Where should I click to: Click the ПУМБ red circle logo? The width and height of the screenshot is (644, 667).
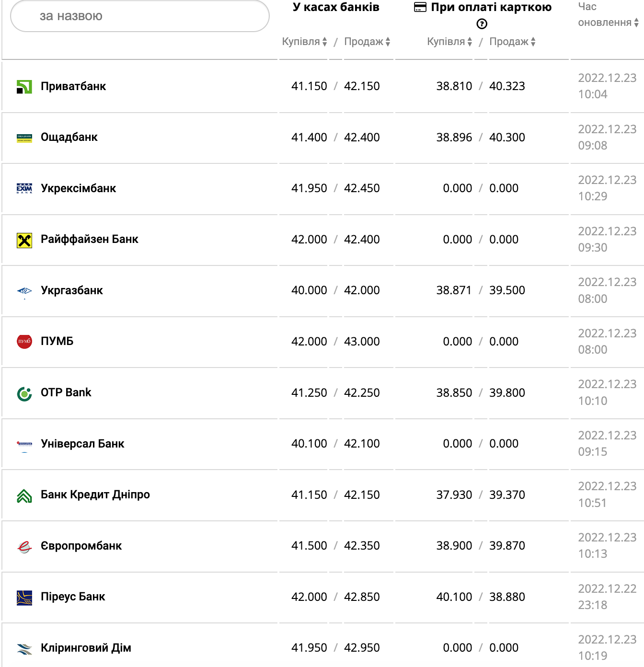click(x=24, y=342)
